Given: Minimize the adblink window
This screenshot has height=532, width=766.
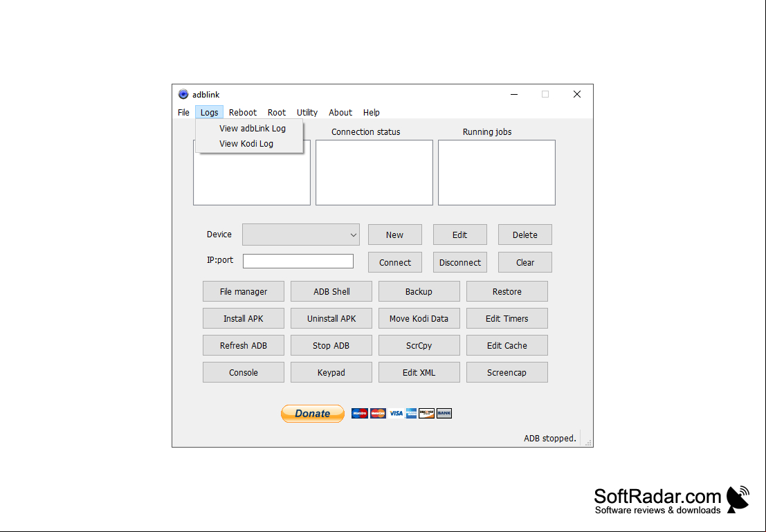Looking at the screenshot, I should coord(514,94).
